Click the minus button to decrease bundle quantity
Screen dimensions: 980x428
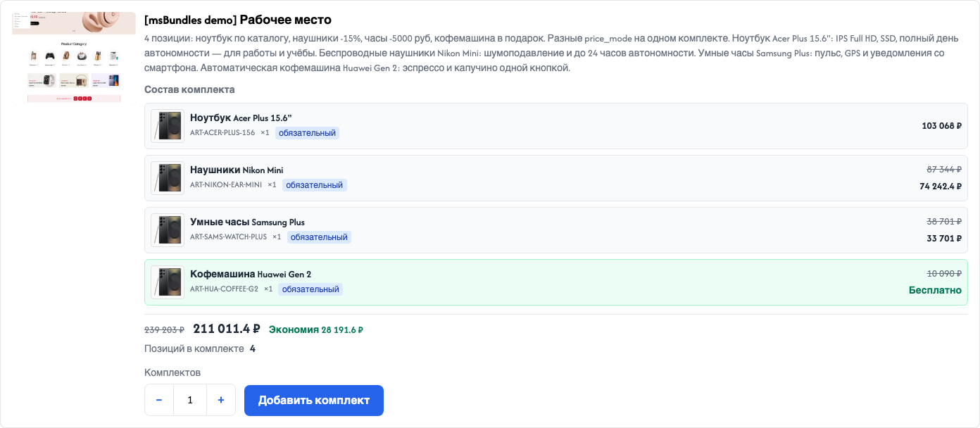point(159,400)
